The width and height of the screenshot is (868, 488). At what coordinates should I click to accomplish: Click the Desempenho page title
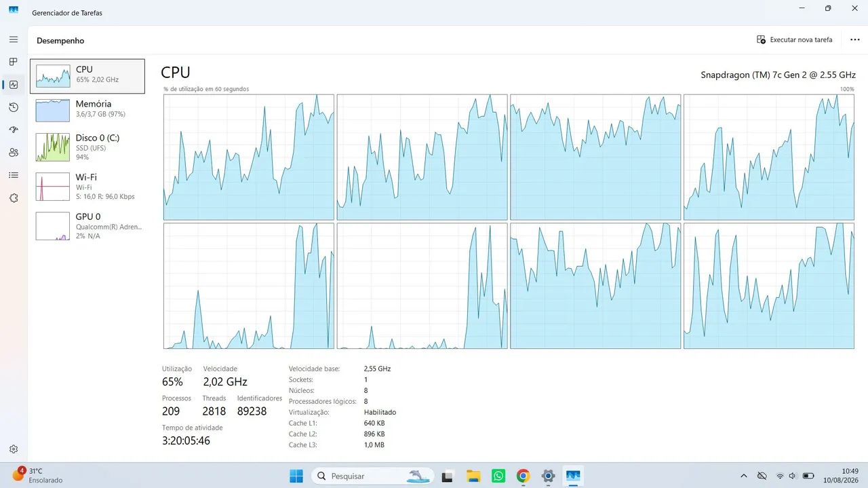tap(60, 41)
